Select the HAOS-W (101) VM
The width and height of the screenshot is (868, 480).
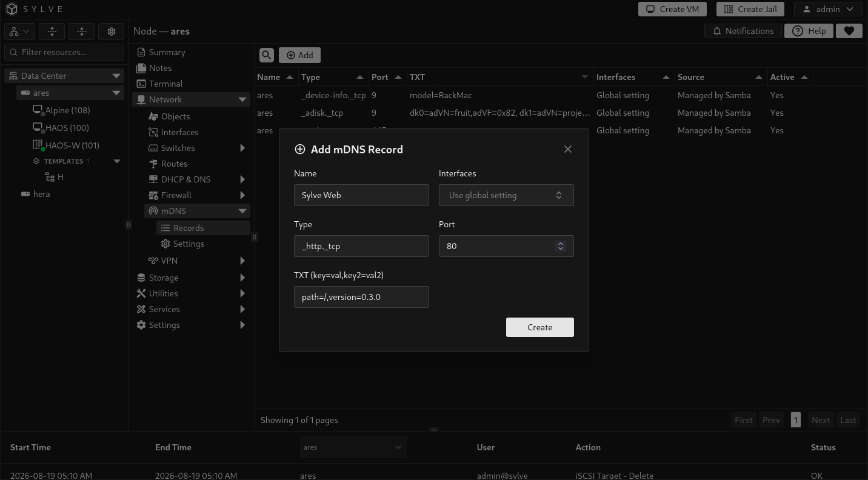pos(72,145)
